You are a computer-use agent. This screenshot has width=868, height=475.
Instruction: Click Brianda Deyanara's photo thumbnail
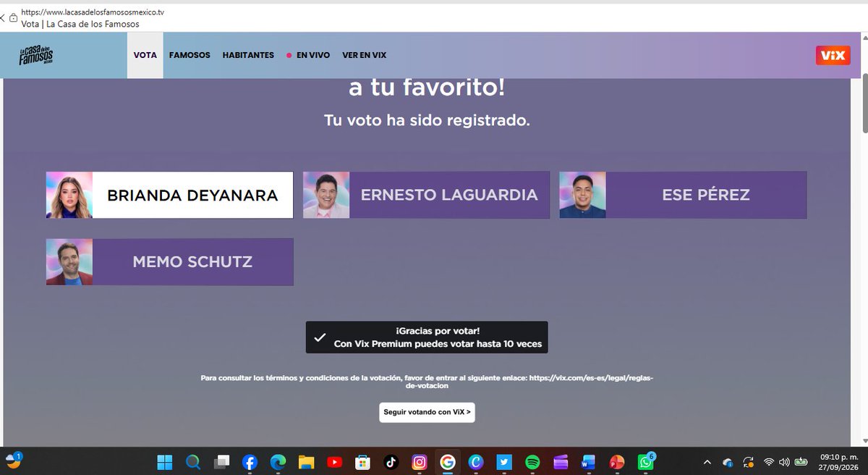pyautogui.click(x=69, y=195)
